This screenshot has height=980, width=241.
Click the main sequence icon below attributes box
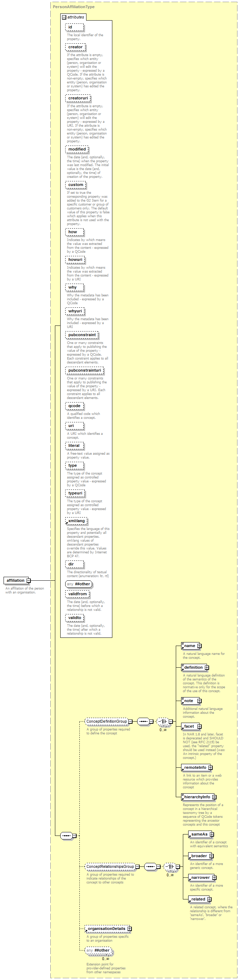coord(66,836)
